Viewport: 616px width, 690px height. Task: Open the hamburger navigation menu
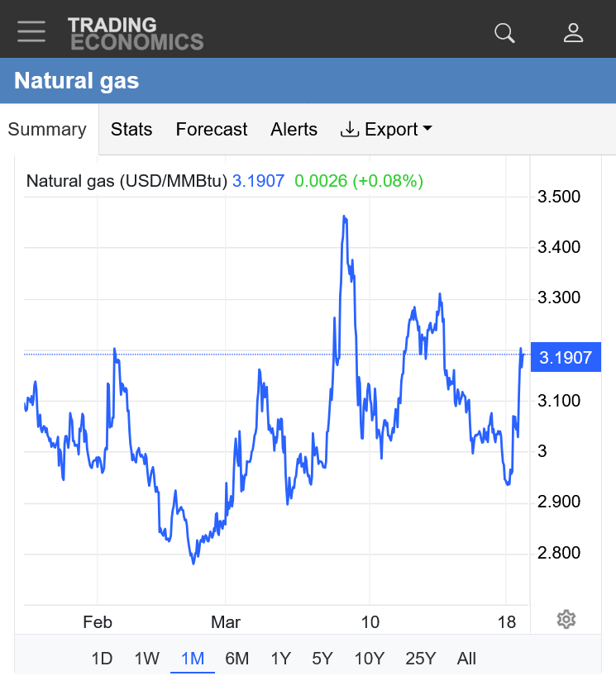tap(31, 31)
